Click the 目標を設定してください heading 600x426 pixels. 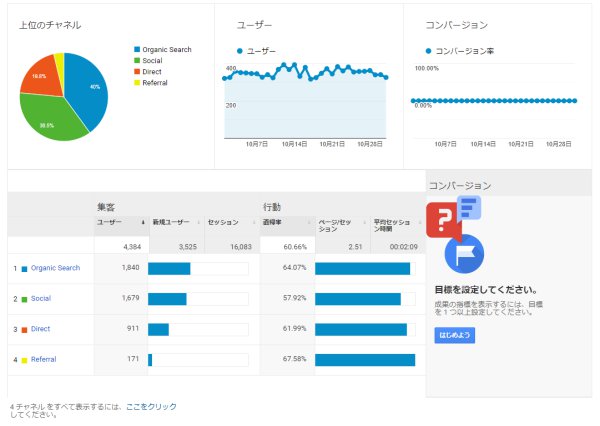(486, 290)
